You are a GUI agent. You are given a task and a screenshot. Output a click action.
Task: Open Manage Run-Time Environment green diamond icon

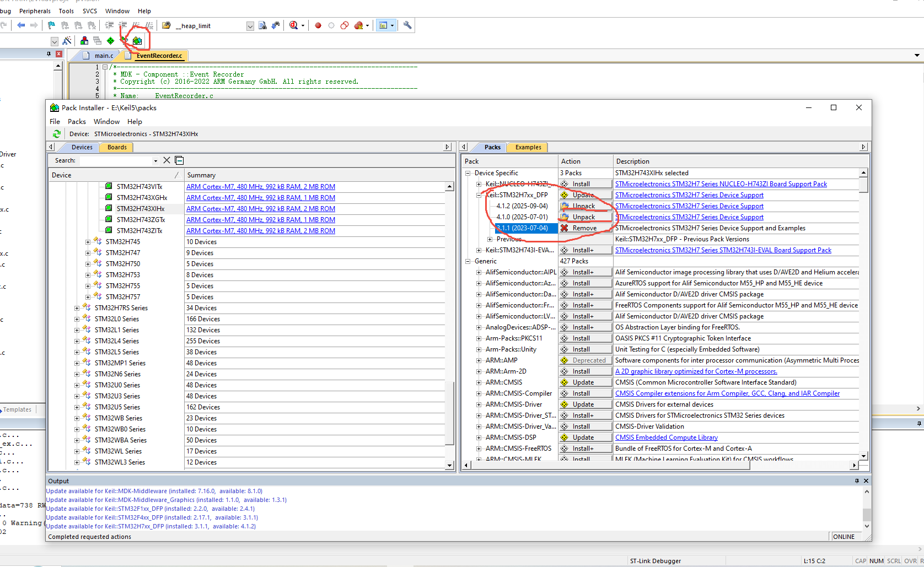pos(110,41)
